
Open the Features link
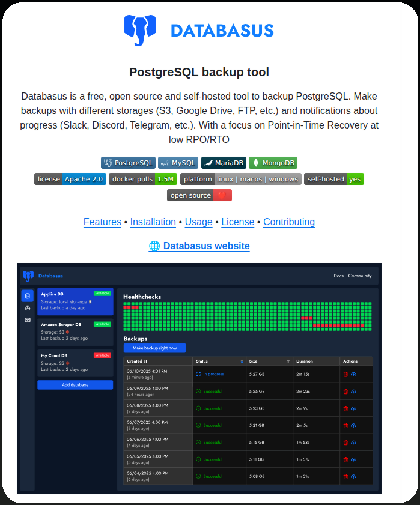(x=102, y=222)
